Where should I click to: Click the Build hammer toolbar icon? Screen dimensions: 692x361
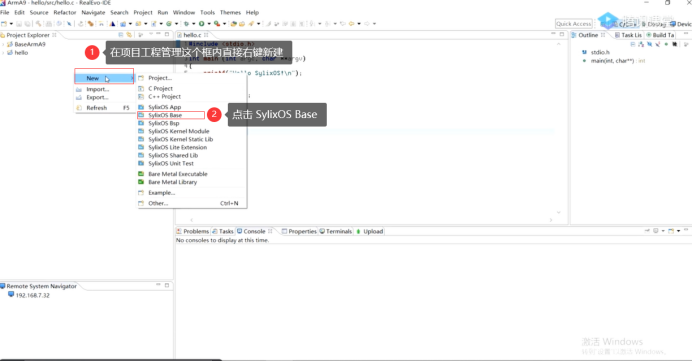tap(38, 24)
